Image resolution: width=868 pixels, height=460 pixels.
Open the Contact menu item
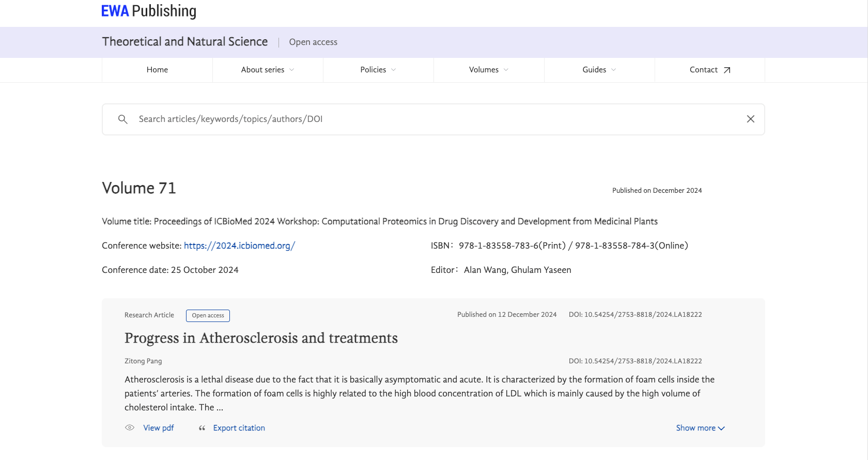[x=710, y=70]
